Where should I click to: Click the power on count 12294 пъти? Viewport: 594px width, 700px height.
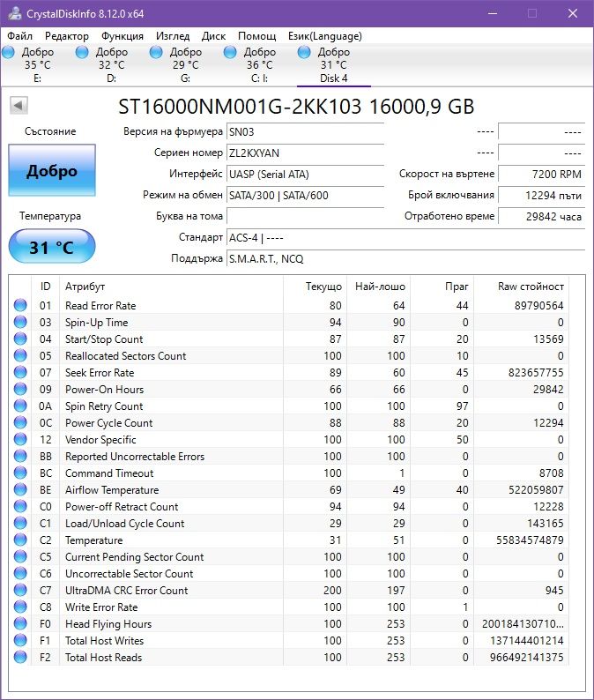click(x=541, y=195)
